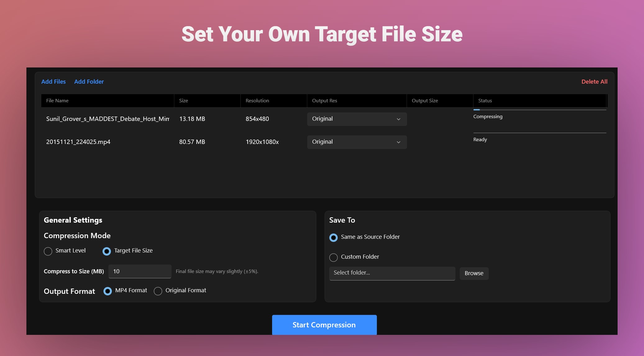Click the Add Folder link
Viewport: 644px width, 356px height.
(x=89, y=81)
